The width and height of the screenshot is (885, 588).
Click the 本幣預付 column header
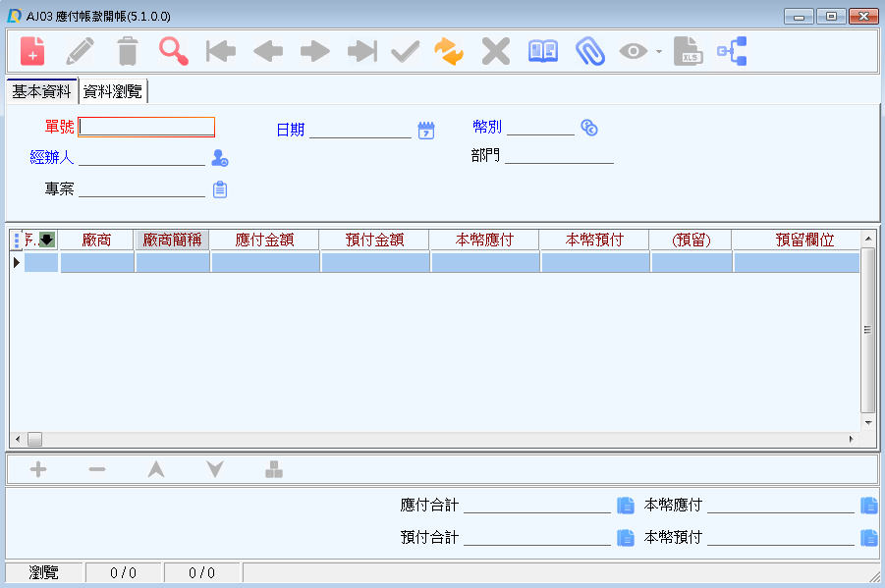point(594,240)
